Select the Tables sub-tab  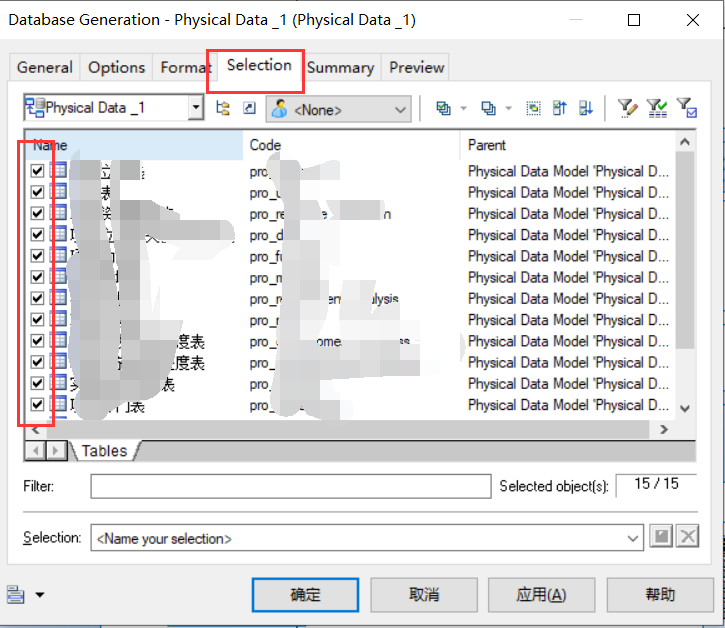[104, 451]
